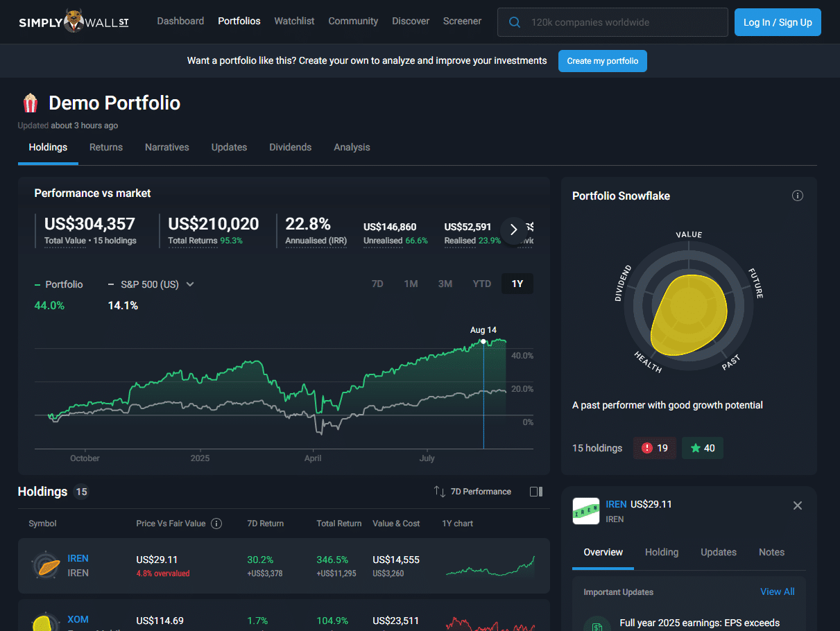The height and width of the screenshot is (631, 840).
Task: Close the IREN detail panel
Action: tap(797, 505)
